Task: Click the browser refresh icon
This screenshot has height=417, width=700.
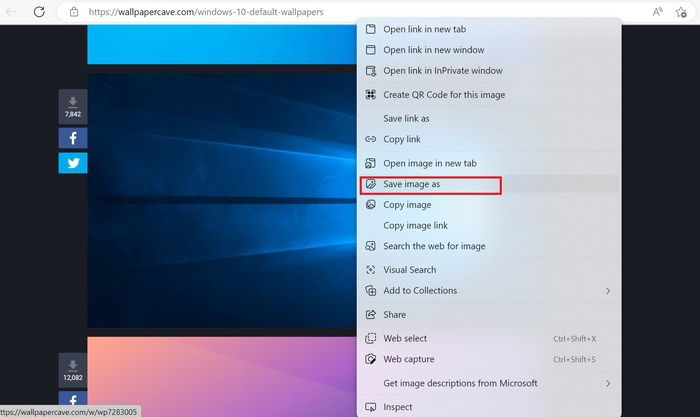Action: pos(39,12)
